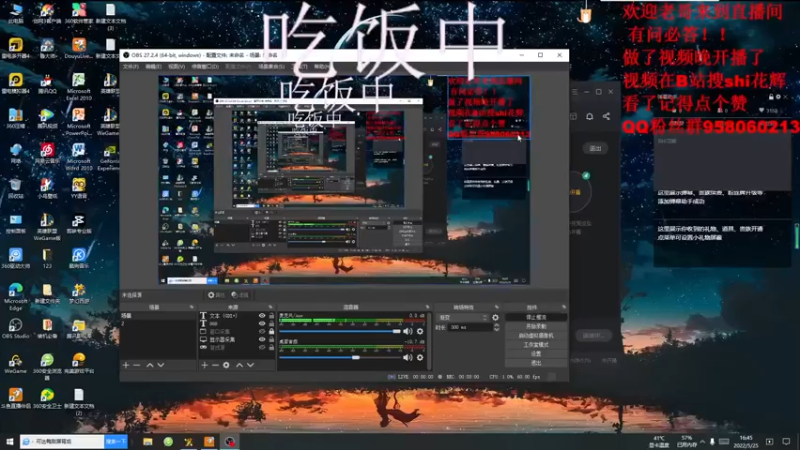Remove the selected scene with minus icon
The height and width of the screenshot is (450, 800).
(137, 365)
